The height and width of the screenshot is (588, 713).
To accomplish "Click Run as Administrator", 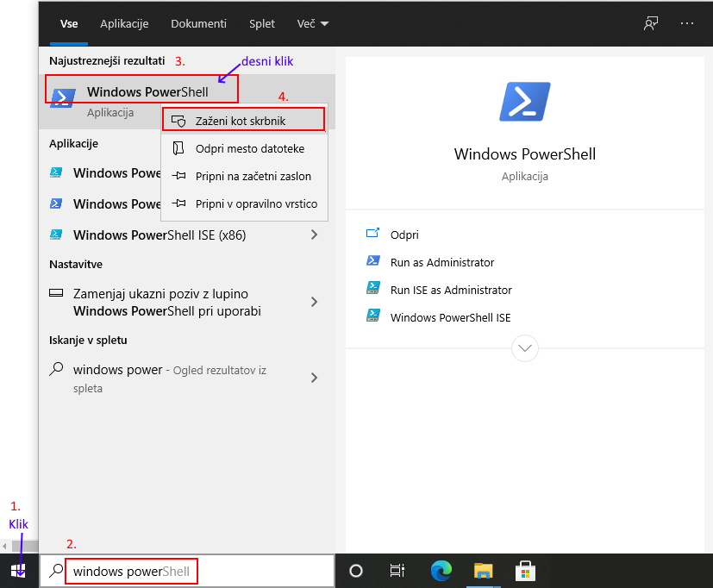I will pyautogui.click(x=442, y=262).
